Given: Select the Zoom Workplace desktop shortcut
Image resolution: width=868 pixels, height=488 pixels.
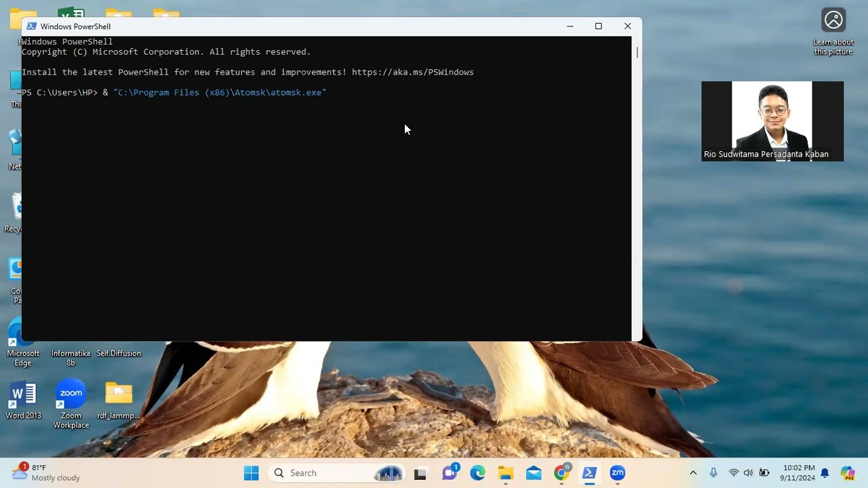Looking at the screenshot, I should pos(71,404).
